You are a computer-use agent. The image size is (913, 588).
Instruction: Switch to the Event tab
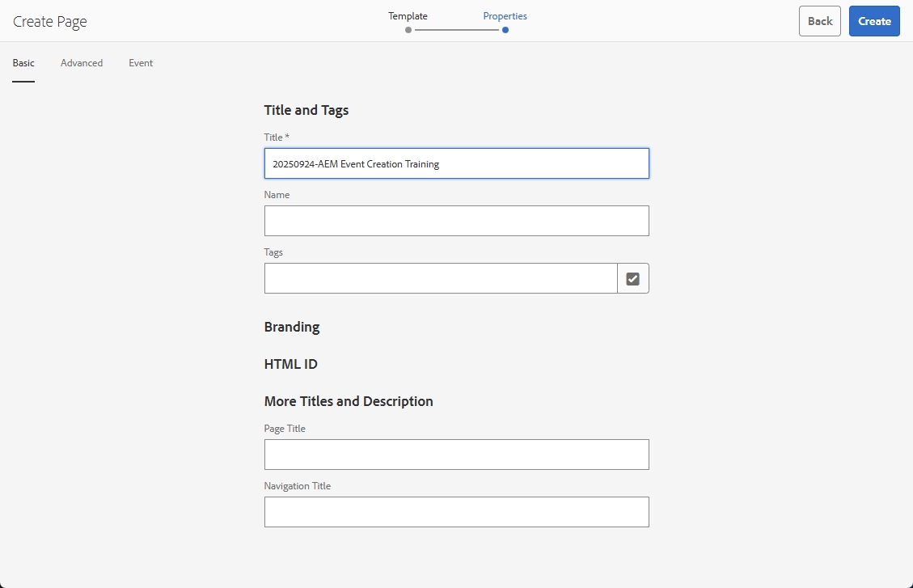141,63
